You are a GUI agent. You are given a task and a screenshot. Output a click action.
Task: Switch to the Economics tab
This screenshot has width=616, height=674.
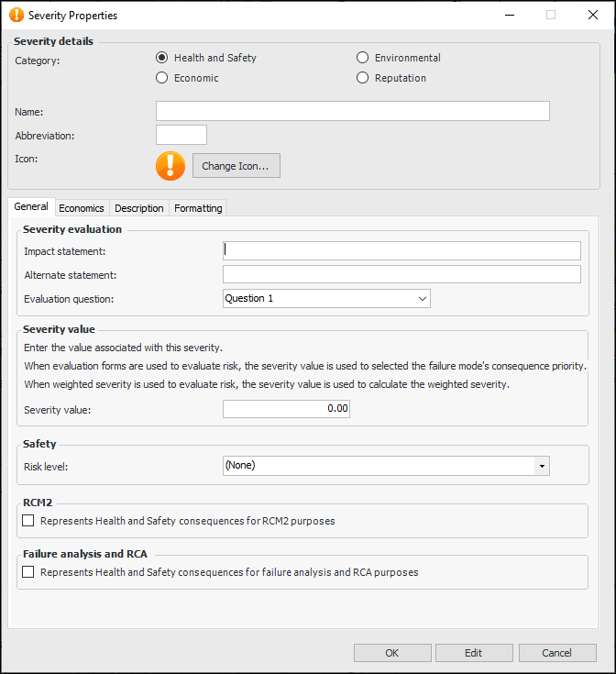point(82,208)
